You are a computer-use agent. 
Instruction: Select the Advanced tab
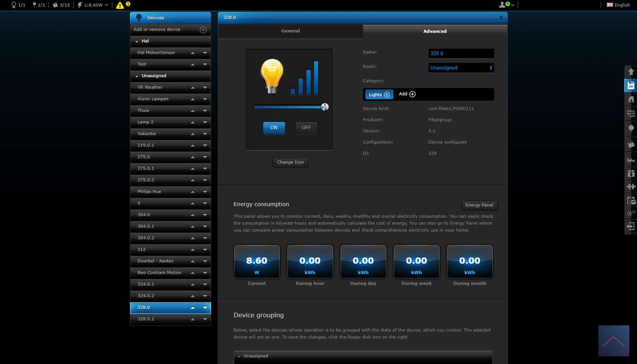[435, 31]
